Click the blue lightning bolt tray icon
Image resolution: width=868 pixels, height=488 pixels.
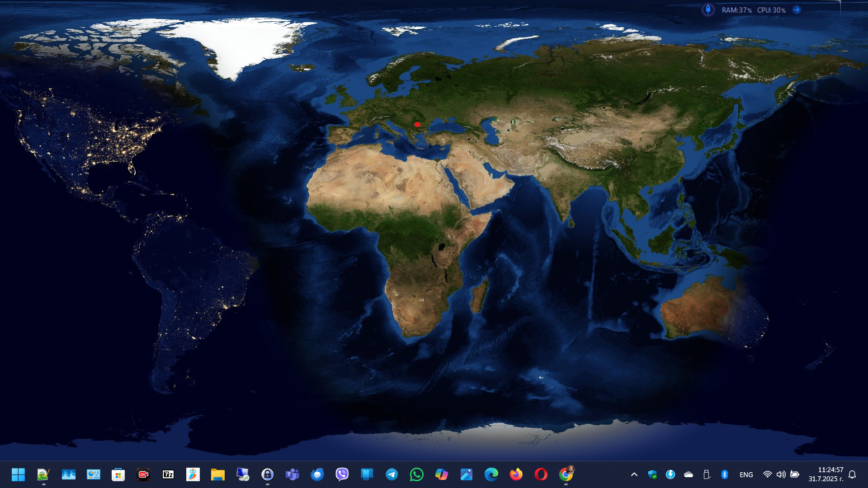coord(670,474)
